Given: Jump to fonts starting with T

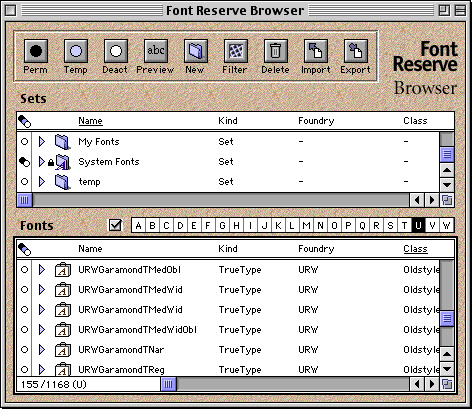Looking at the screenshot, I should pos(404,226).
